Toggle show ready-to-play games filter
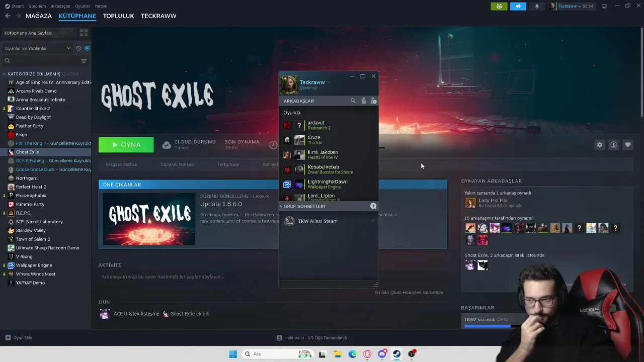The width and height of the screenshot is (644, 362). point(87,48)
